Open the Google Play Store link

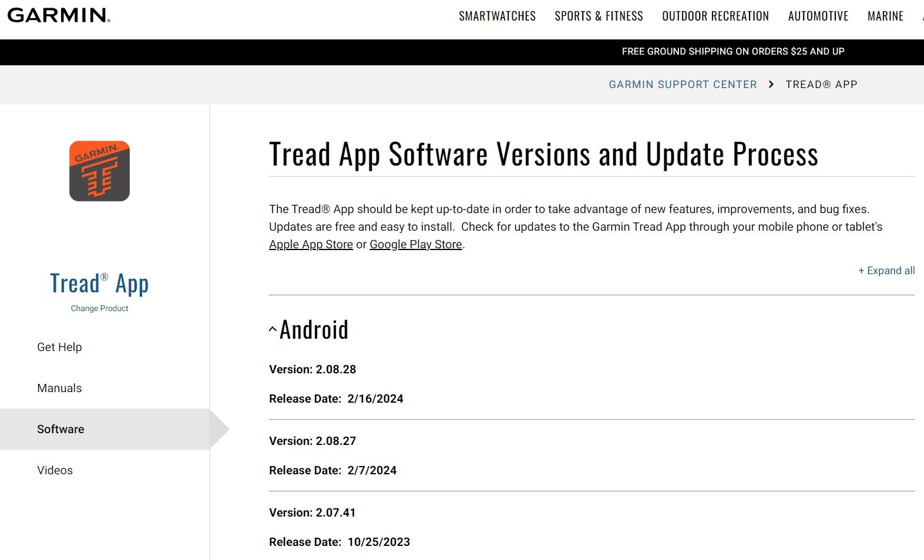click(x=416, y=244)
